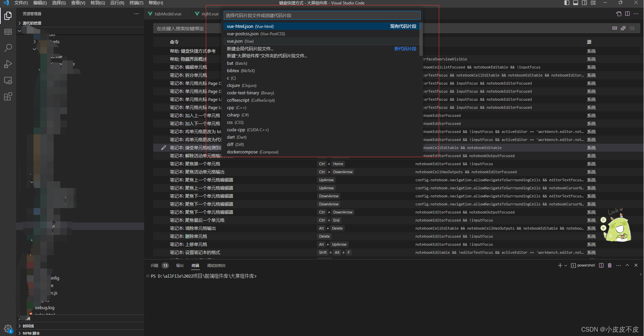Select 笔记本: 删除单元格 keybinding row
The width and height of the screenshot is (644, 336).
[x=397, y=236]
